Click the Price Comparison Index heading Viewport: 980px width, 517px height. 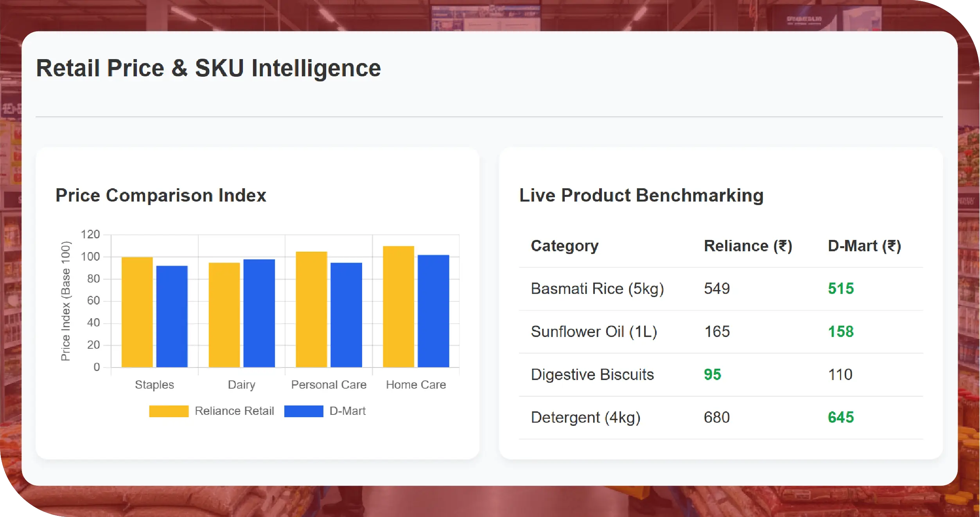pos(161,195)
